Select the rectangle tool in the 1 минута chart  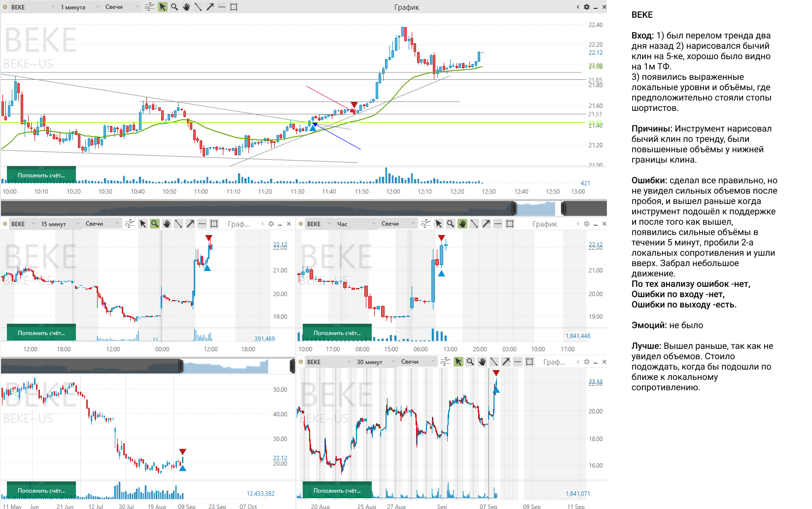[234, 7]
